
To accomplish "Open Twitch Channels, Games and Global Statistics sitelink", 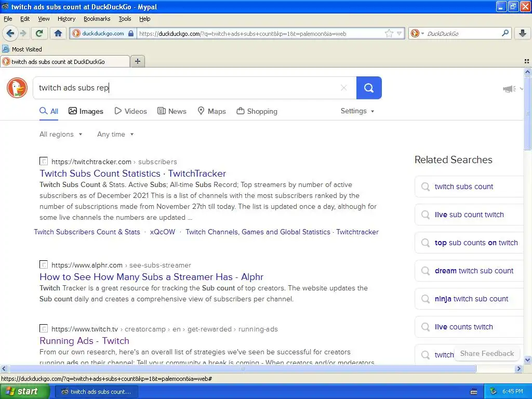I will click(282, 232).
